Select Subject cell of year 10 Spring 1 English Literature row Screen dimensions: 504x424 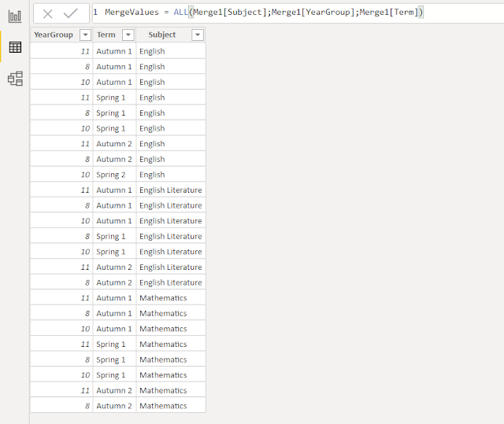[x=171, y=252]
